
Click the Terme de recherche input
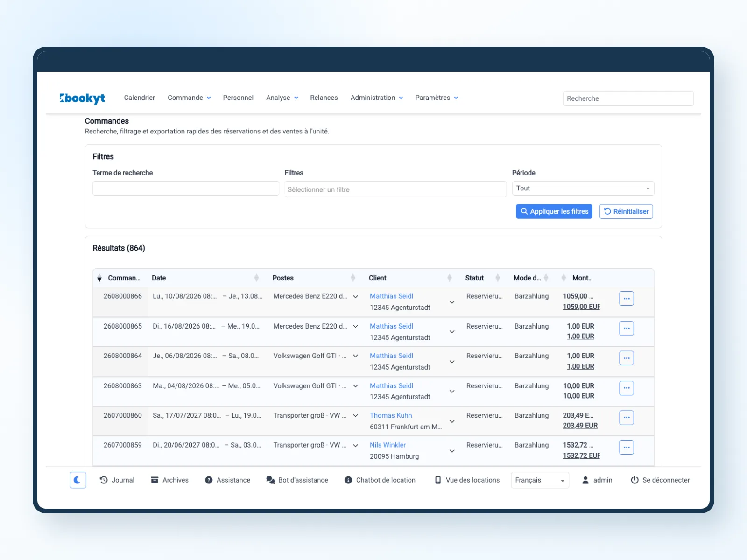pyautogui.click(x=186, y=189)
